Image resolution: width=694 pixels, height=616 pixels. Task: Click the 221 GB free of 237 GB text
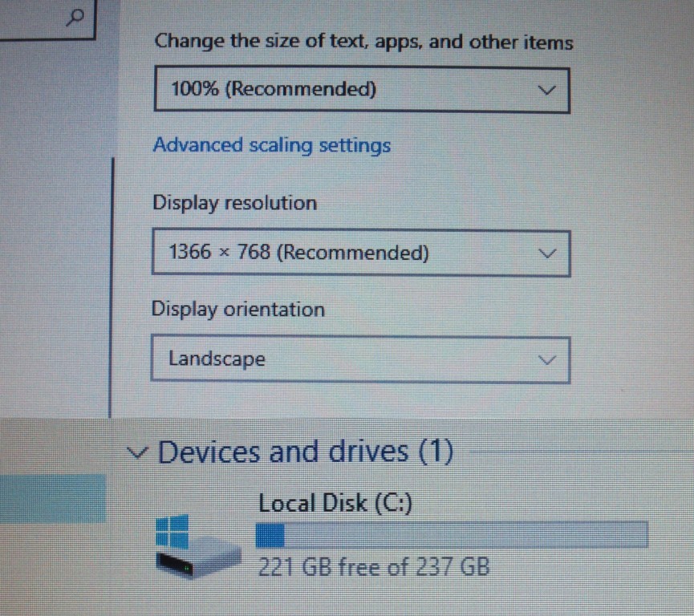click(374, 566)
